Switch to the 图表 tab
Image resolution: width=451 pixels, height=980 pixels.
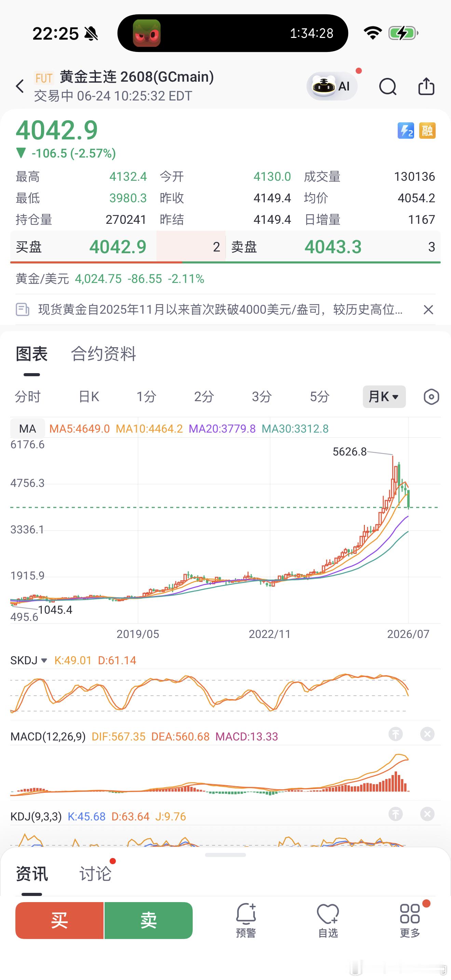pos(31,354)
